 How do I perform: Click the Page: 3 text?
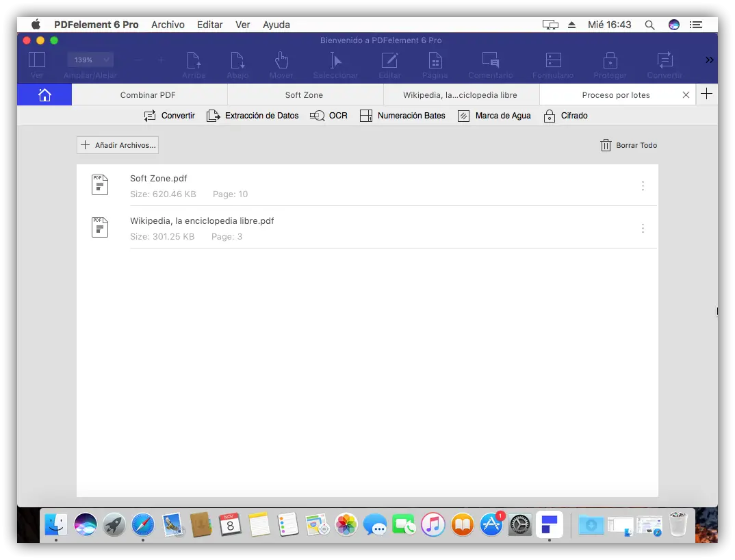[x=227, y=236]
